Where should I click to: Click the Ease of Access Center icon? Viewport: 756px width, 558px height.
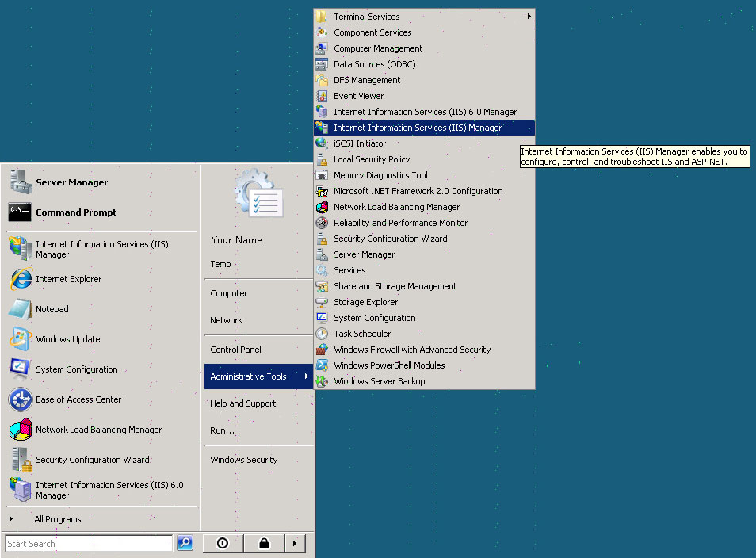[21, 399]
